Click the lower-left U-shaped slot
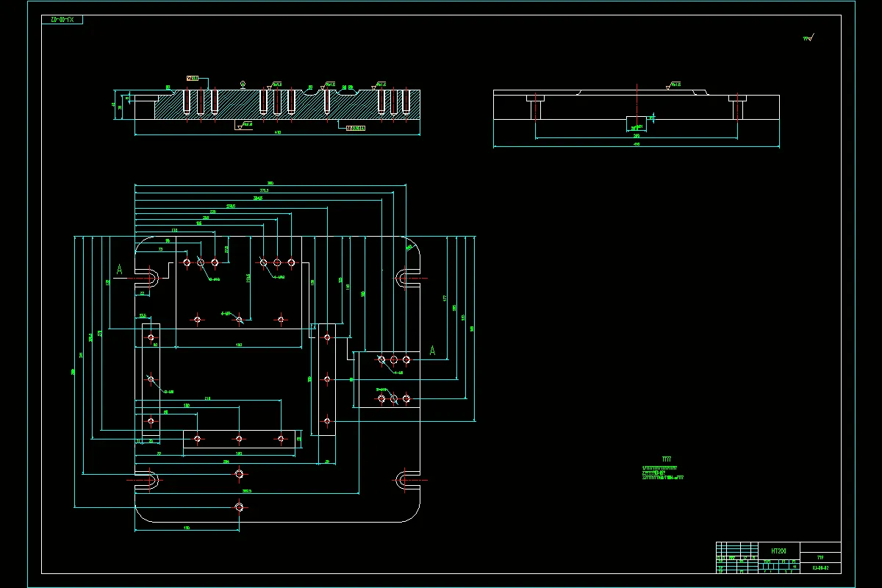 146,481
